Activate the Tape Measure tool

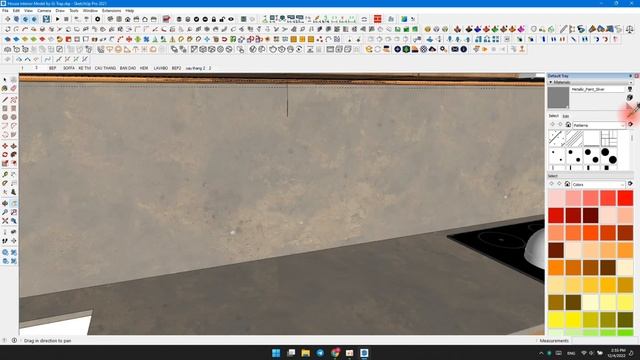[5, 175]
